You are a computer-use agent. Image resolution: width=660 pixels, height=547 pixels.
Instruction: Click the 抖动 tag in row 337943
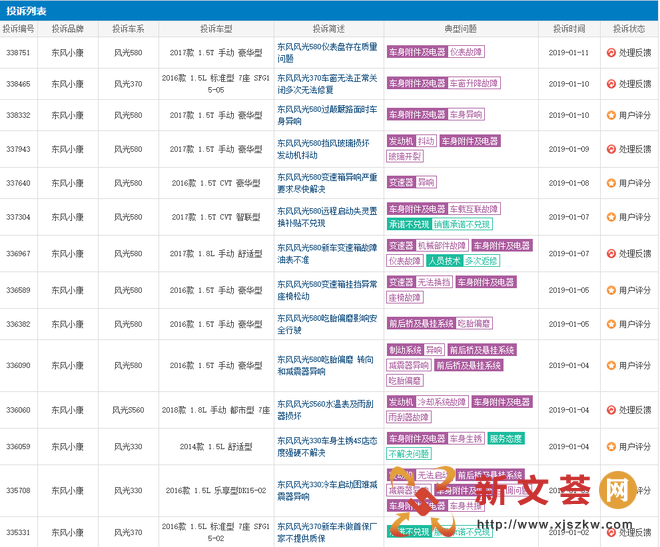[426, 141]
